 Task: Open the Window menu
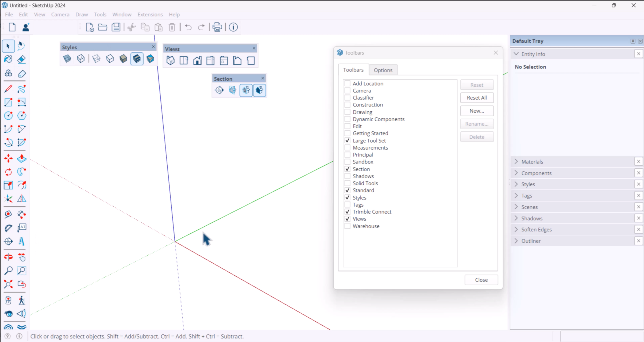[122, 14]
